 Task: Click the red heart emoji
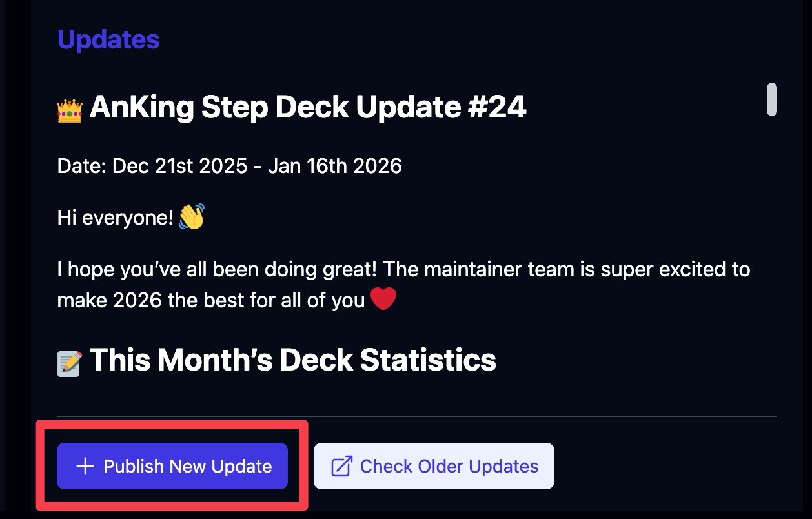pyautogui.click(x=383, y=300)
